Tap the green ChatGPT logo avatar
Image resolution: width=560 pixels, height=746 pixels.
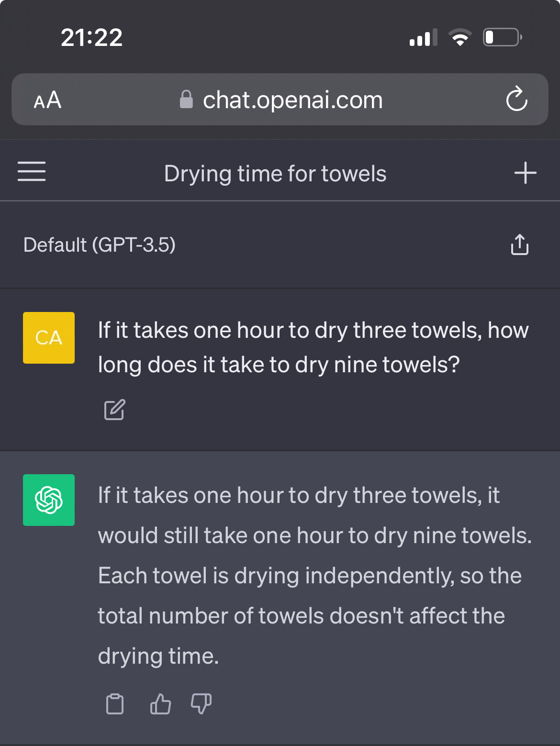point(49,500)
